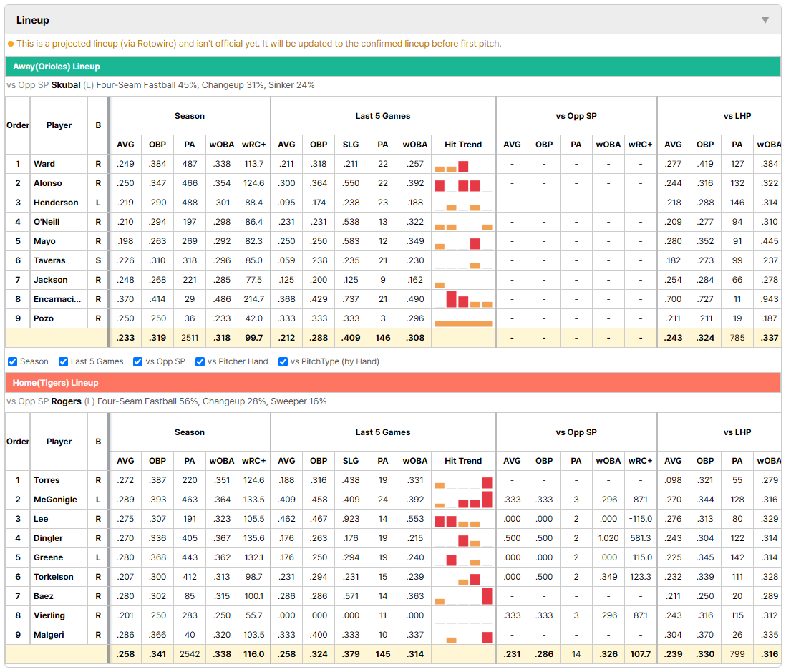This screenshot has width=786, height=672.
Task: Toggle the Season checkbox
Action: (x=13, y=362)
